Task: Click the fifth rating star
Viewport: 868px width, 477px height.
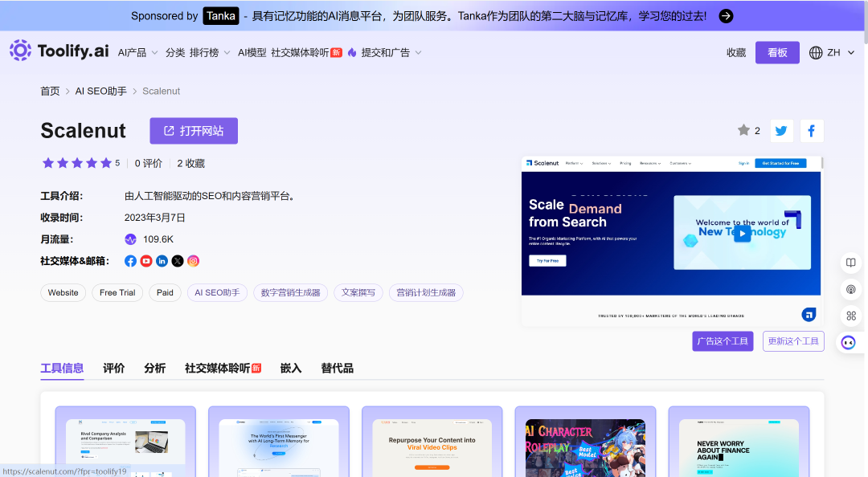Action: tap(106, 163)
